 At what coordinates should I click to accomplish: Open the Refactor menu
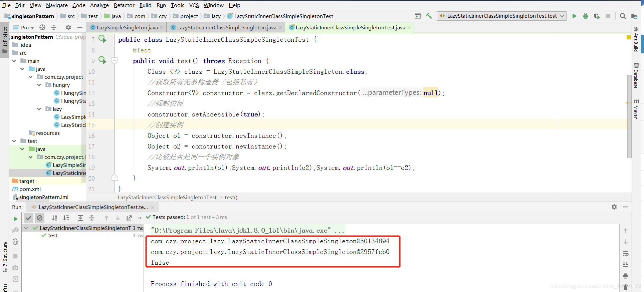click(x=124, y=5)
